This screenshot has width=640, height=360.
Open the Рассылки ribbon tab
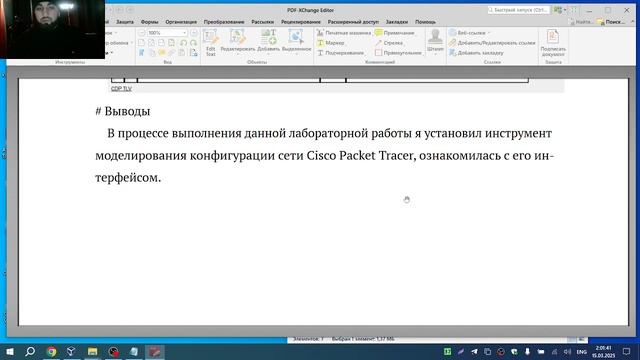point(262,22)
